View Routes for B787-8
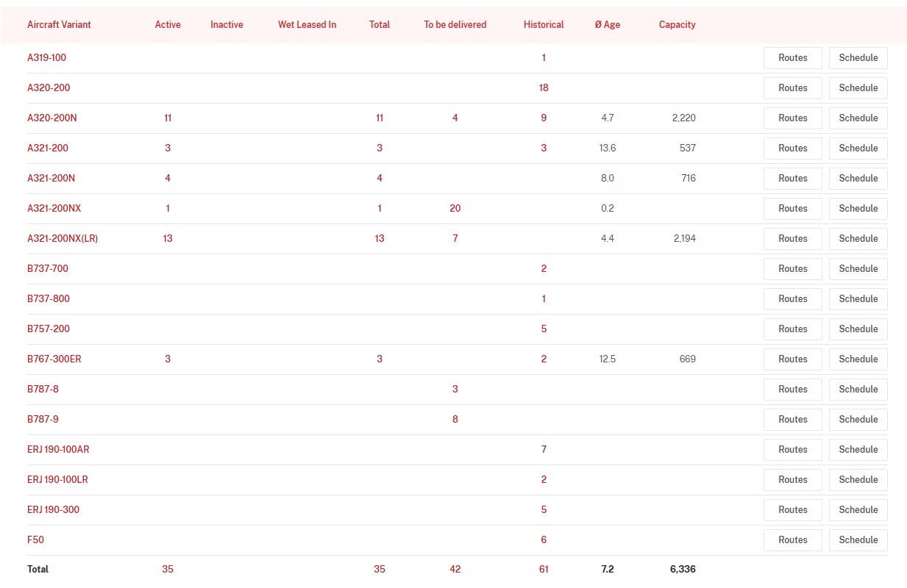 coord(793,390)
